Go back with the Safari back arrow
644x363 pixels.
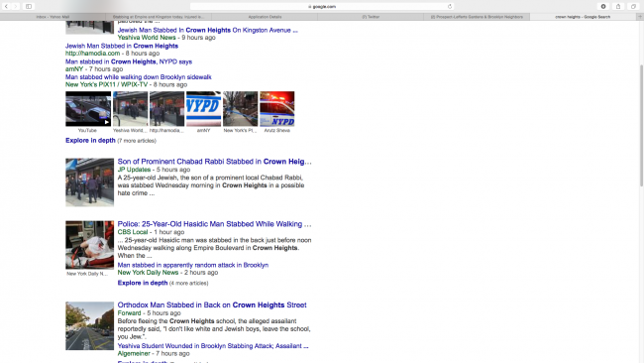[x=6, y=6]
